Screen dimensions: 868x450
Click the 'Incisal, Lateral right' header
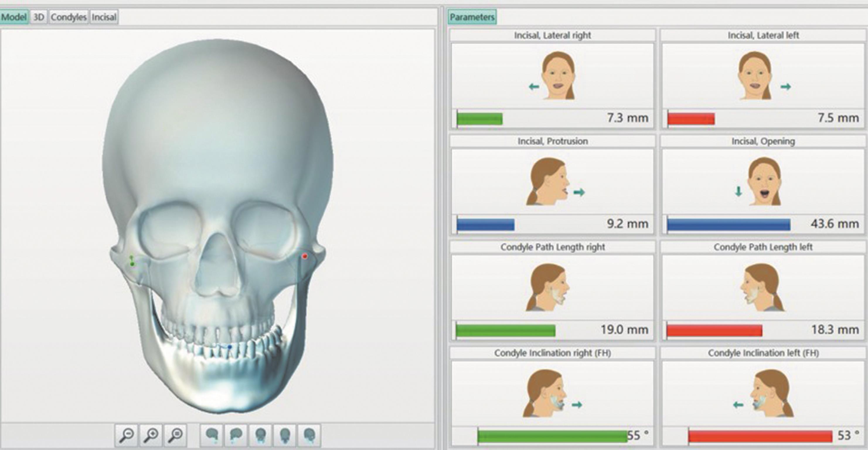(x=553, y=35)
